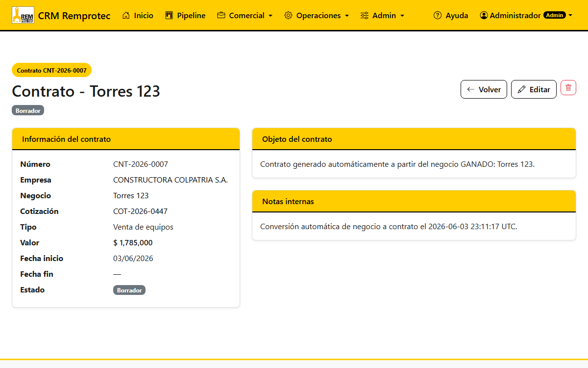Click the Administrador user avatar icon
This screenshot has height=368, width=588.
click(x=484, y=15)
